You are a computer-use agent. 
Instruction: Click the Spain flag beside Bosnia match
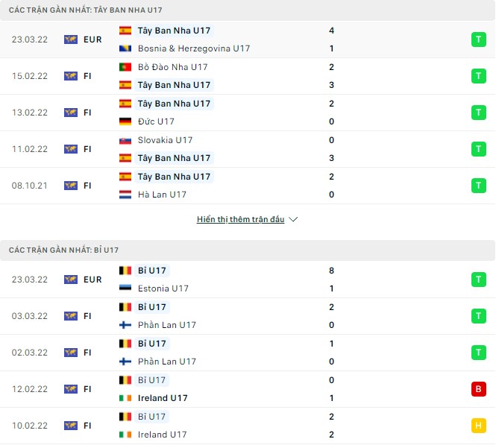click(x=125, y=31)
